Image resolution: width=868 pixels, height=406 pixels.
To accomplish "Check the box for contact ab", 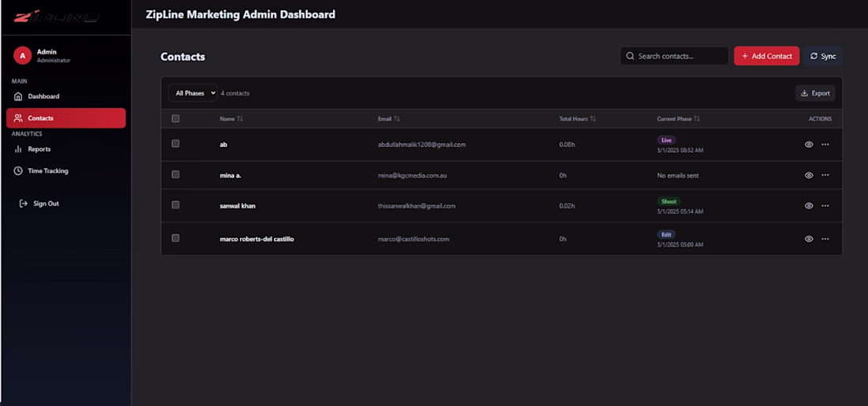I will (175, 144).
